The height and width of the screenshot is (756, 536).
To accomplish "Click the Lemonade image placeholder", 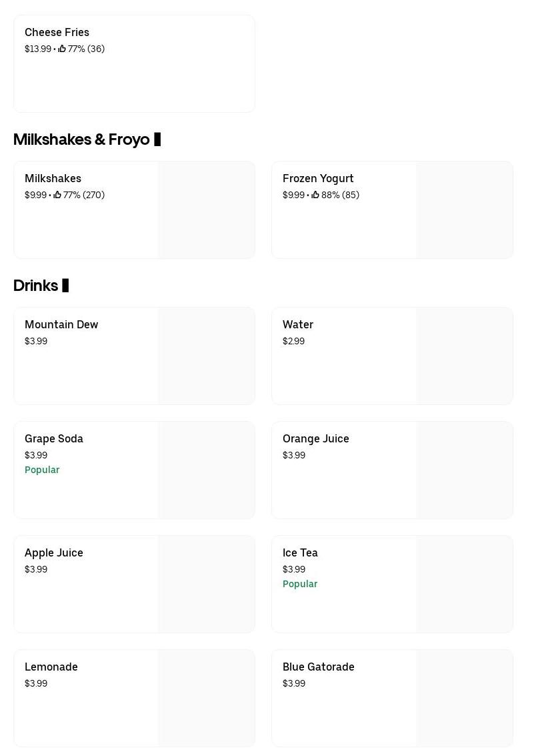I will click(206, 698).
